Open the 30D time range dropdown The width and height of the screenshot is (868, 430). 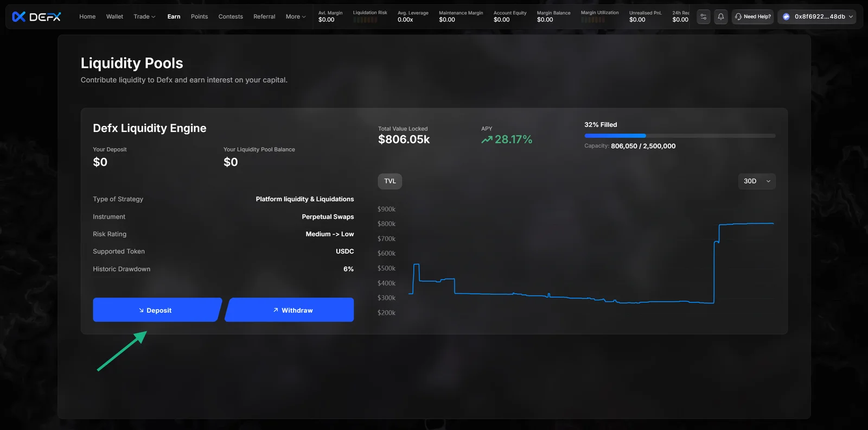tap(757, 181)
